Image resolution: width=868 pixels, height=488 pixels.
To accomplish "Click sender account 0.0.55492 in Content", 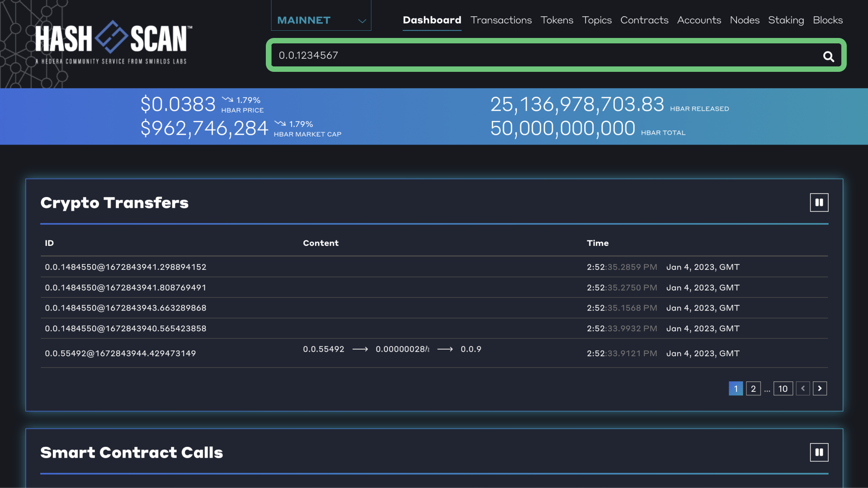I will coord(323,349).
